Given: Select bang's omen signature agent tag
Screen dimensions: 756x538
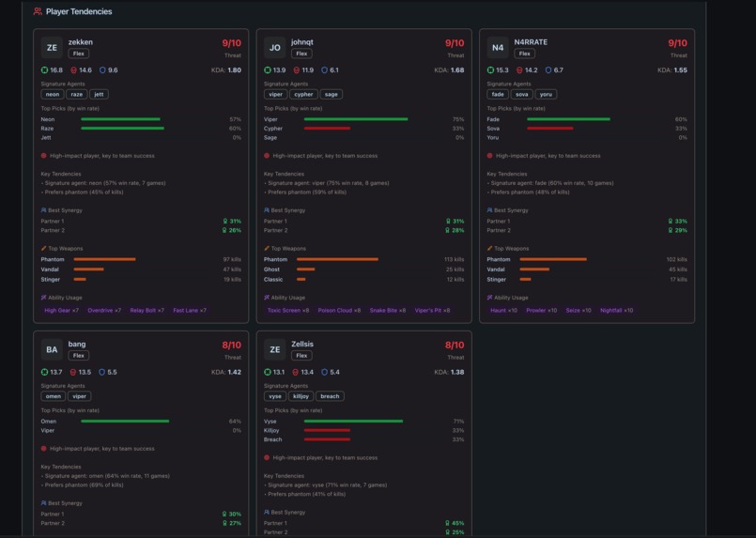Looking at the screenshot, I should click(53, 396).
